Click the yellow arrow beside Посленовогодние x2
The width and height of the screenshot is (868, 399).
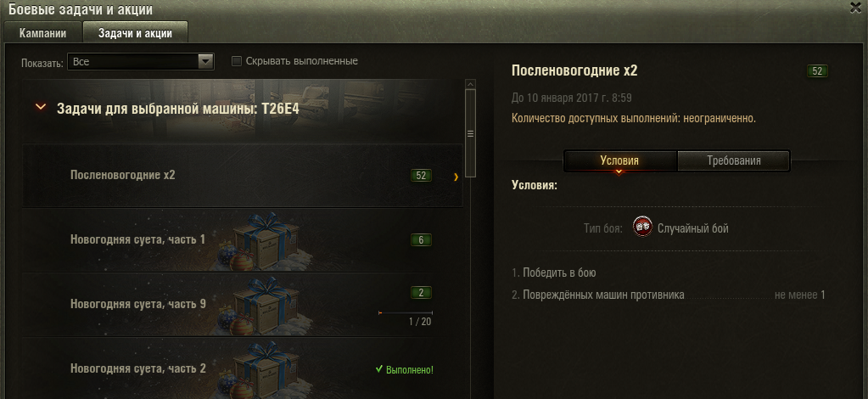click(x=456, y=177)
